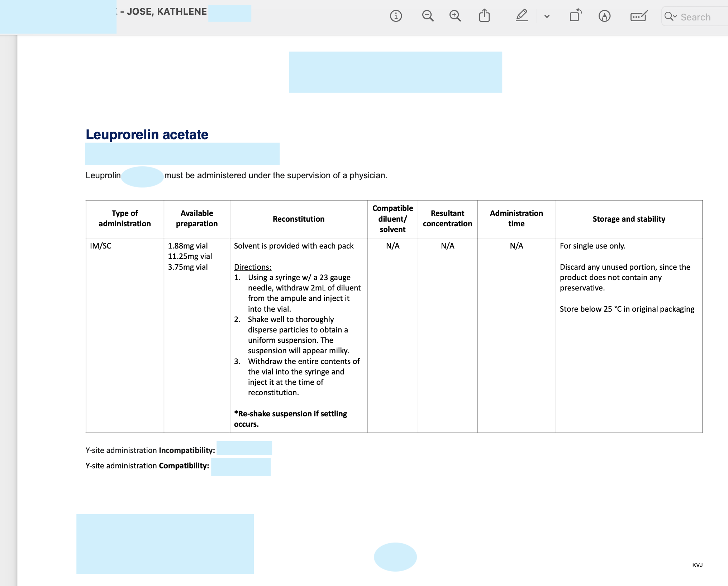Click the zoom out magnifier icon

[x=428, y=16]
